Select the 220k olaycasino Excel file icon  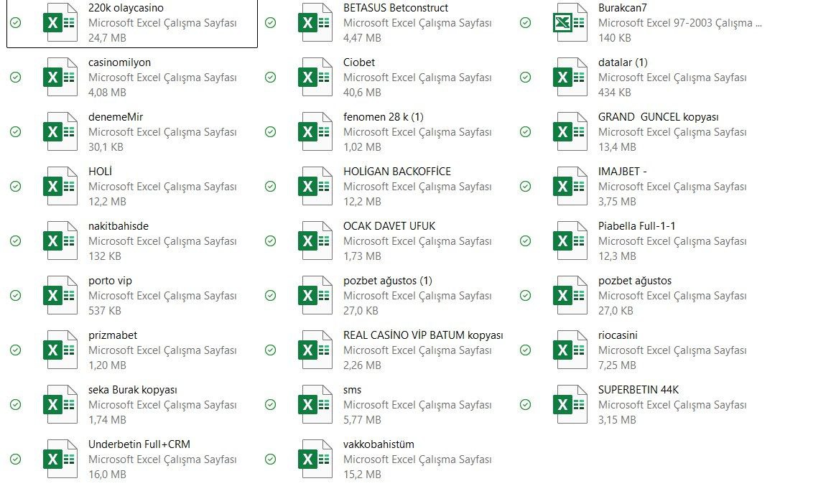pyautogui.click(x=60, y=23)
